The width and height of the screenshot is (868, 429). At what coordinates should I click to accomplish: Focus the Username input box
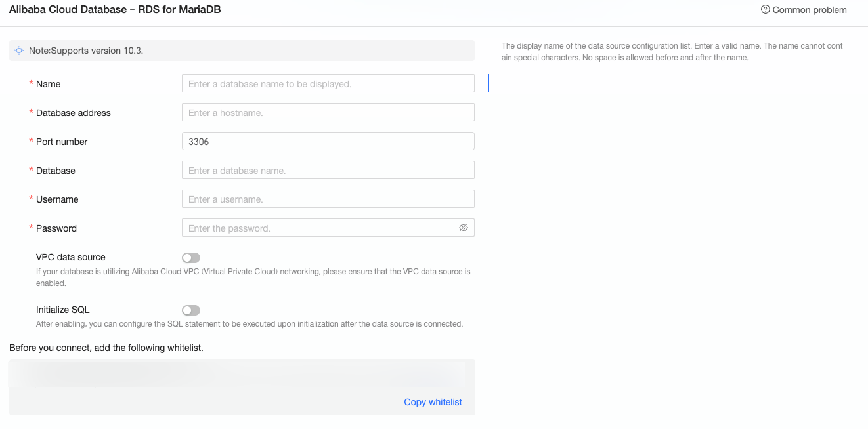pyautogui.click(x=328, y=199)
